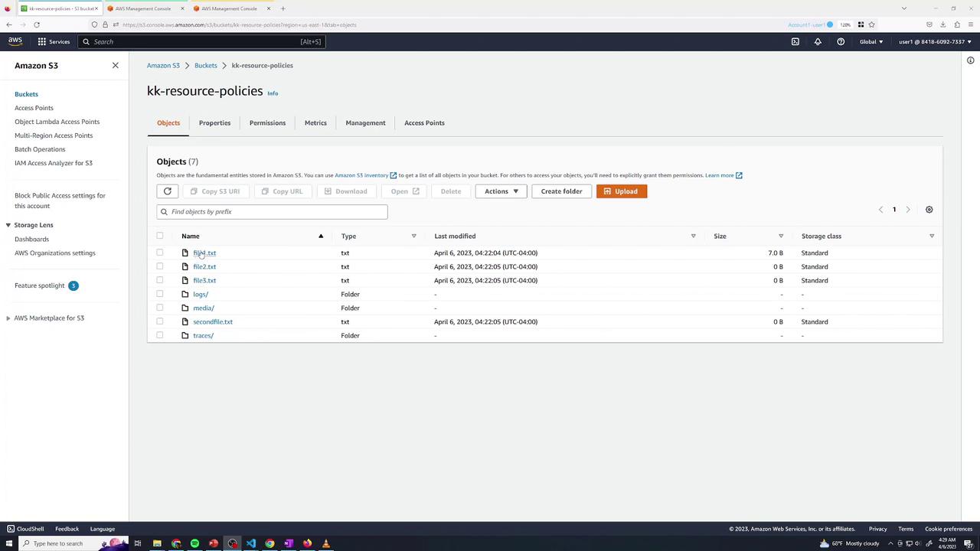This screenshot has height=551, width=980.
Task: Open the Actions dropdown menu
Action: (x=501, y=191)
